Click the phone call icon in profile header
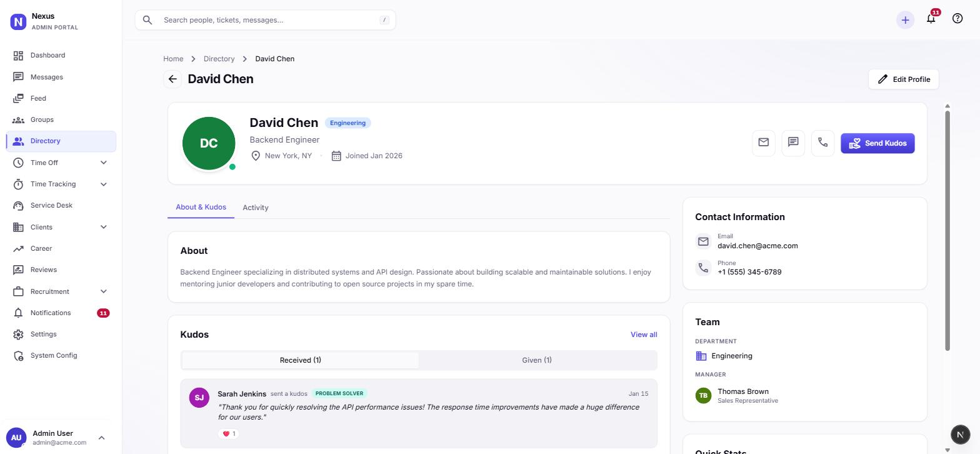The height and width of the screenshot is (454, 980). [823, 143]
